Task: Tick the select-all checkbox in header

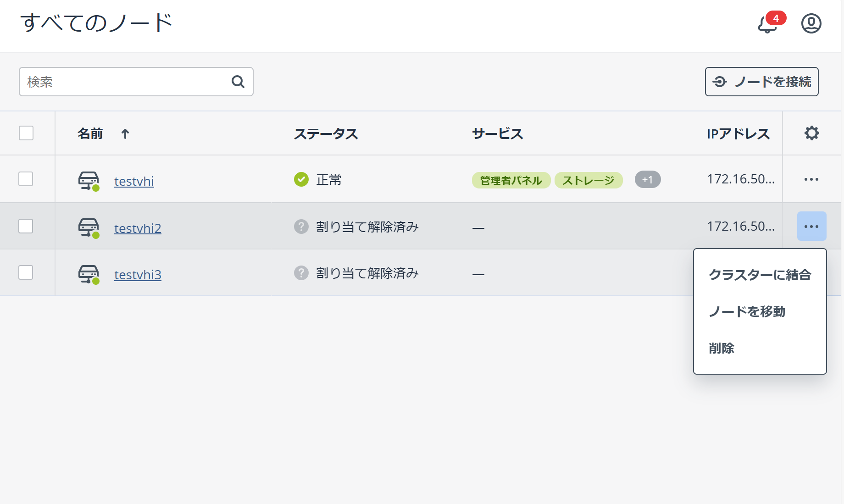Action: [x=26, y=133]
